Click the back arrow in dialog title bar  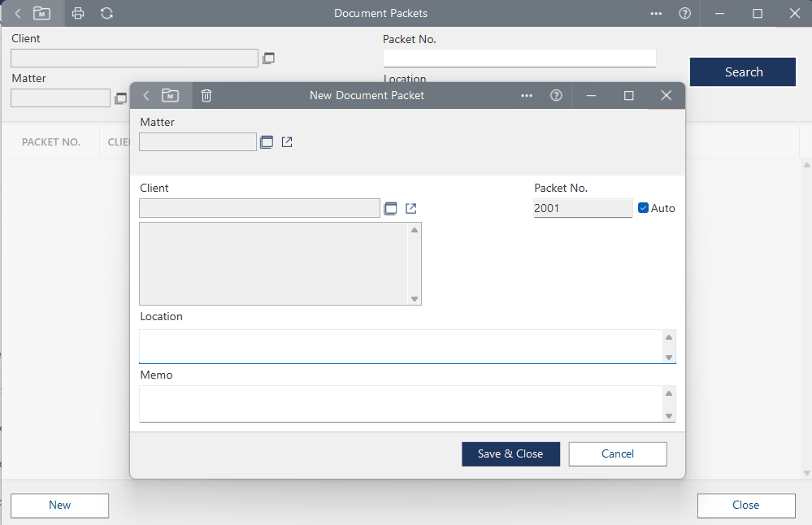(146, 96)
